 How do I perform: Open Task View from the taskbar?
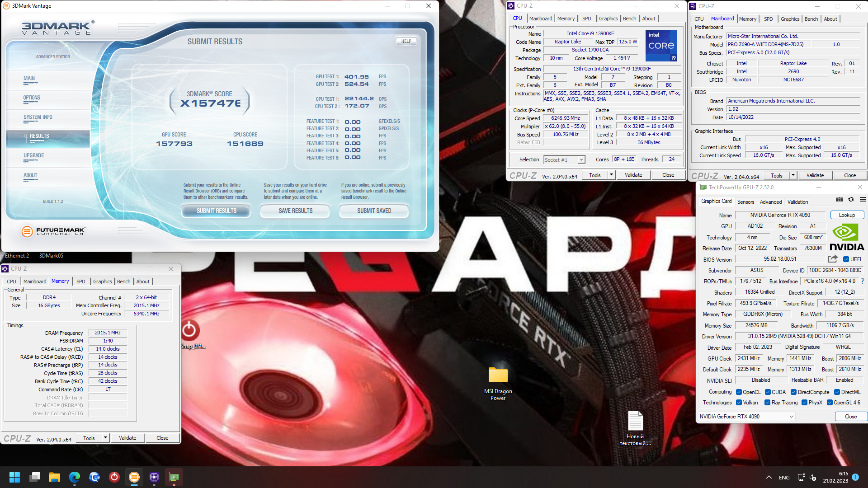coord(35,477)
